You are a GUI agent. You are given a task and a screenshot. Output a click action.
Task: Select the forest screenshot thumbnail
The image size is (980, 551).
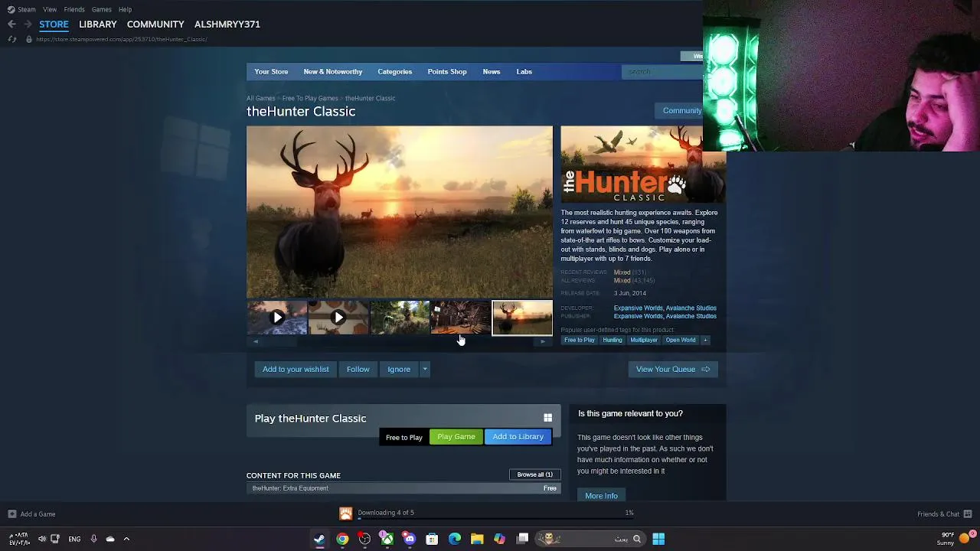400,318
